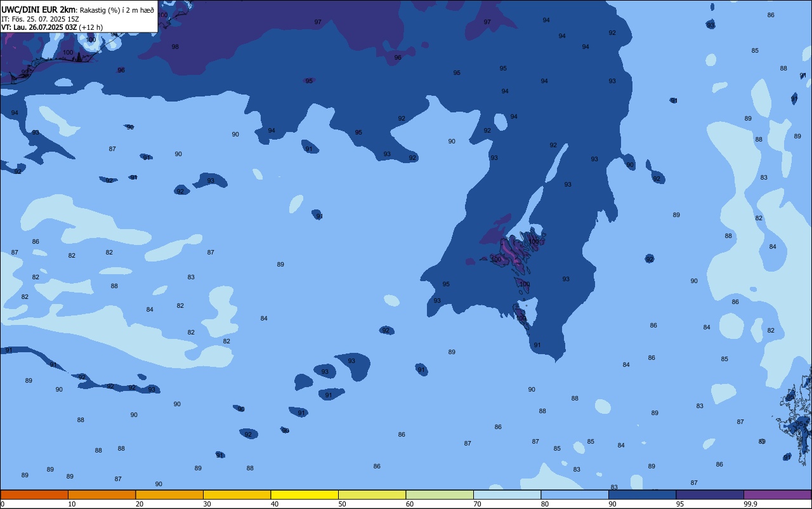Select the bright yellow 40–50 legend swatch
812x509 pixels.
(304, 494)
